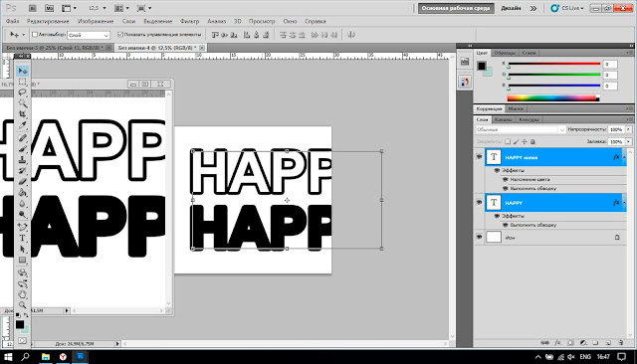Select the Healing Brush tool
The width and height of the screenshot is (637, 364).
(22, 138)
